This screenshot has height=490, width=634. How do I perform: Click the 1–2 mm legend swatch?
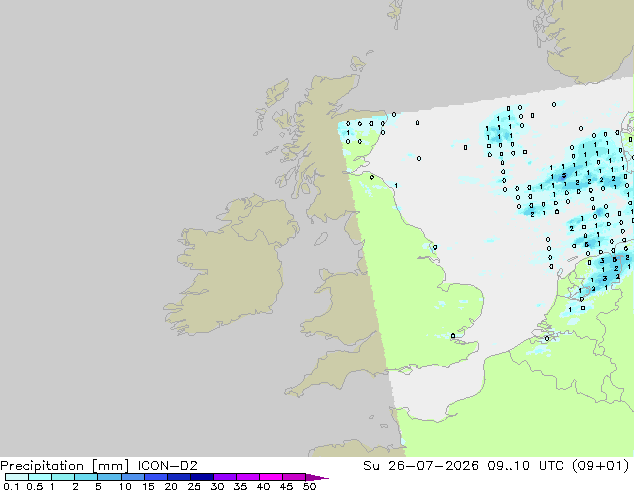point(63,477)
